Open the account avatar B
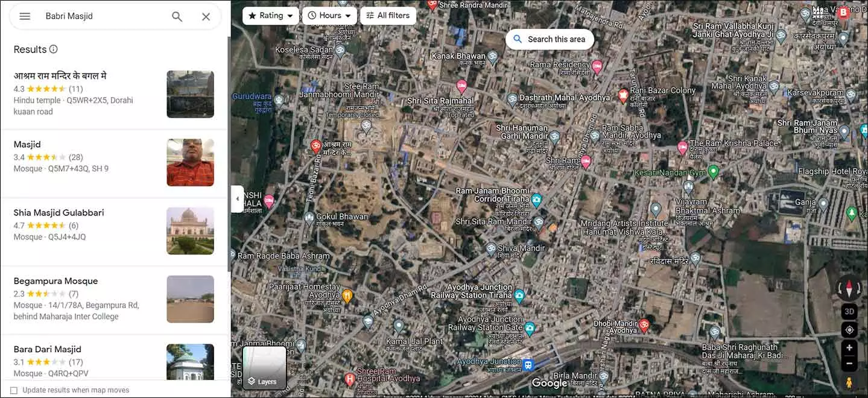 pyautogui.click(x=843, y=12)
